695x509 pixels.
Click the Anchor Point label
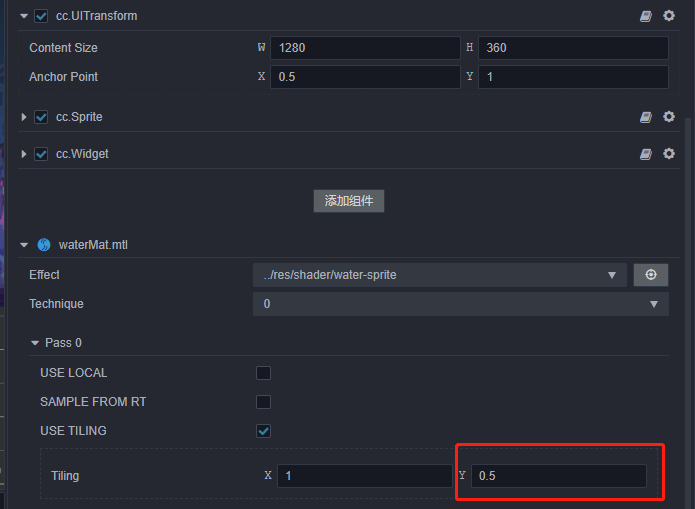pyautogui.click(x=63, y=77)
